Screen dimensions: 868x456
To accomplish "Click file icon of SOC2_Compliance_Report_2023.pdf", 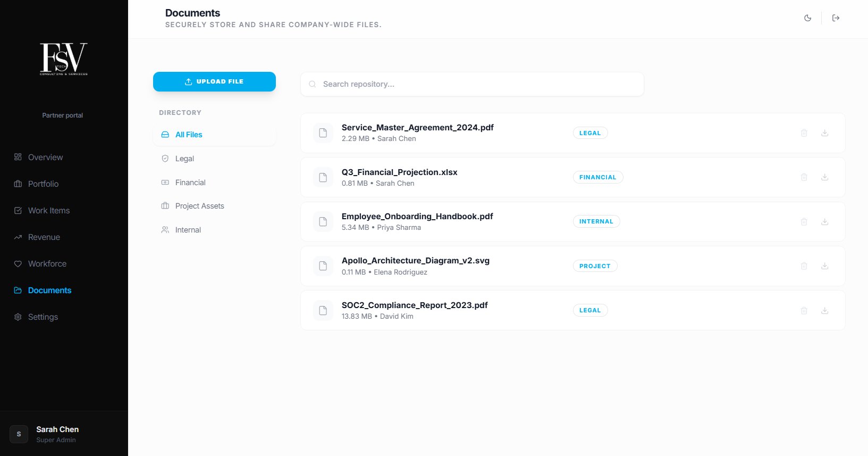I will tap(323, 310).
